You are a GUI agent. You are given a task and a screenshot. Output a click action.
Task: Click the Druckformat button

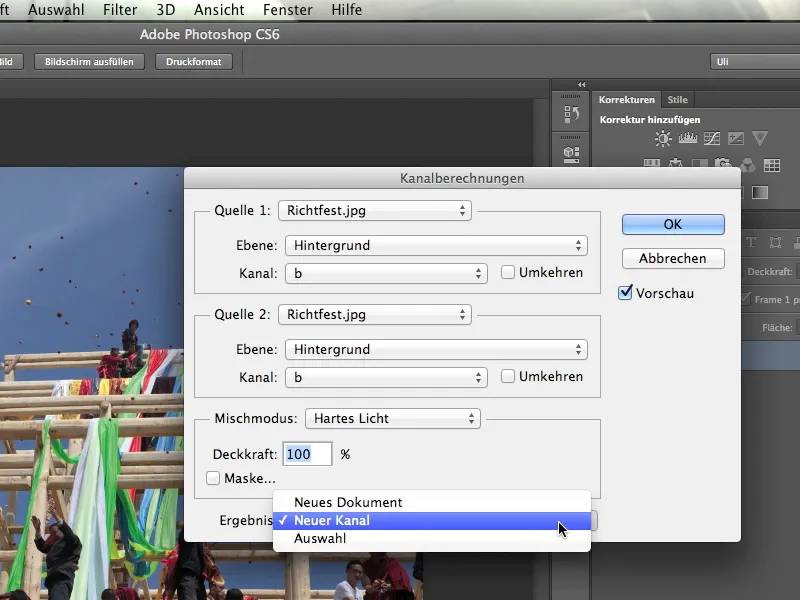[x=194, y=62]
